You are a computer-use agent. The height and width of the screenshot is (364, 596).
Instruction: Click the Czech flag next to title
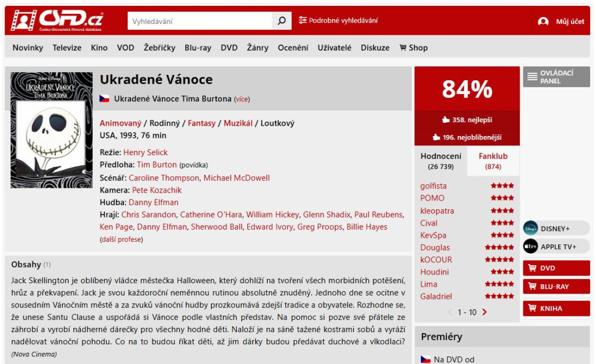[104, 99]
